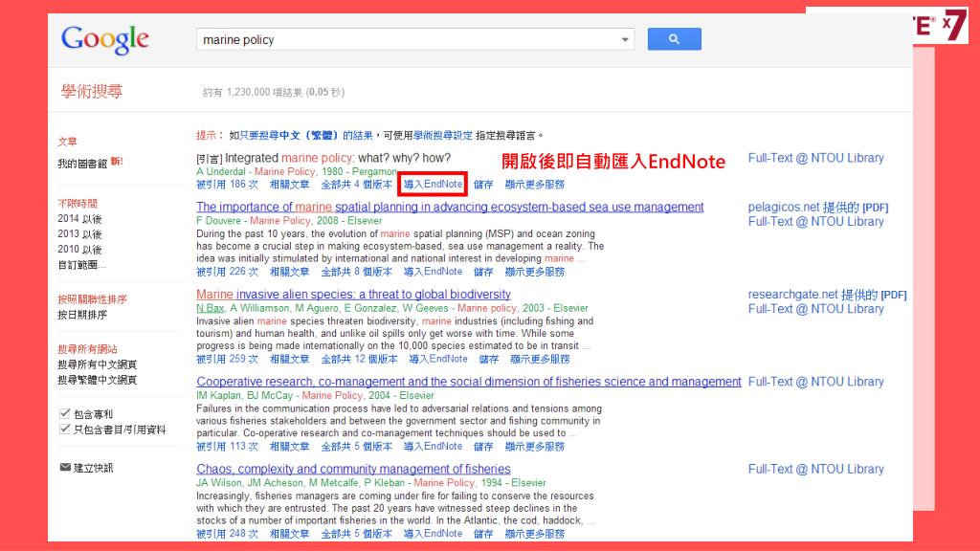Open 'Chaos, complexity and community management' title
This screenshot has height=551, width=980.
pos(354,469)
